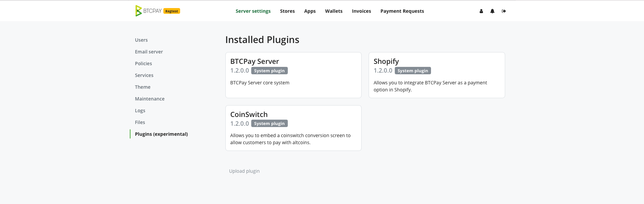Open the Files section
This screenshot has width=644, height=204.
[140, 122]
